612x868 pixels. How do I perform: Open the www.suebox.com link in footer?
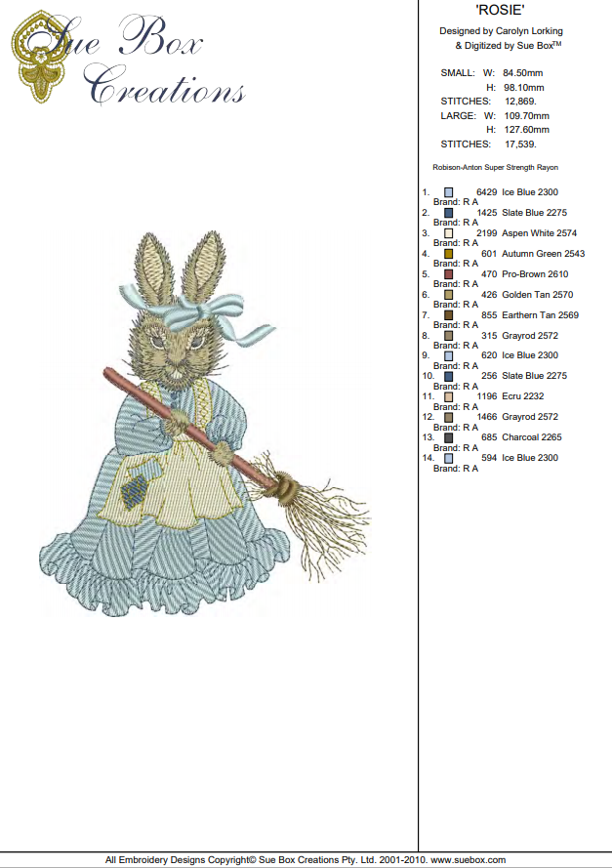[x=469, y=859]
